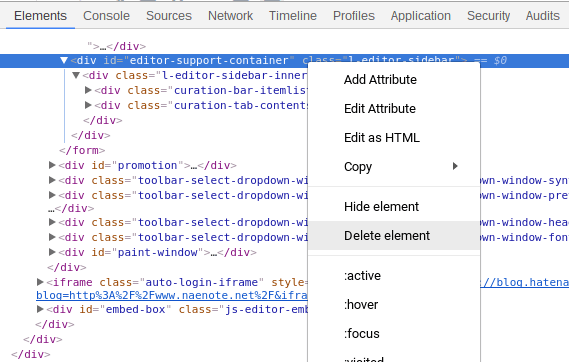This screenshot has width=569, height=362.
Task: Open the Security tab
Action: [x=488, y=16]
